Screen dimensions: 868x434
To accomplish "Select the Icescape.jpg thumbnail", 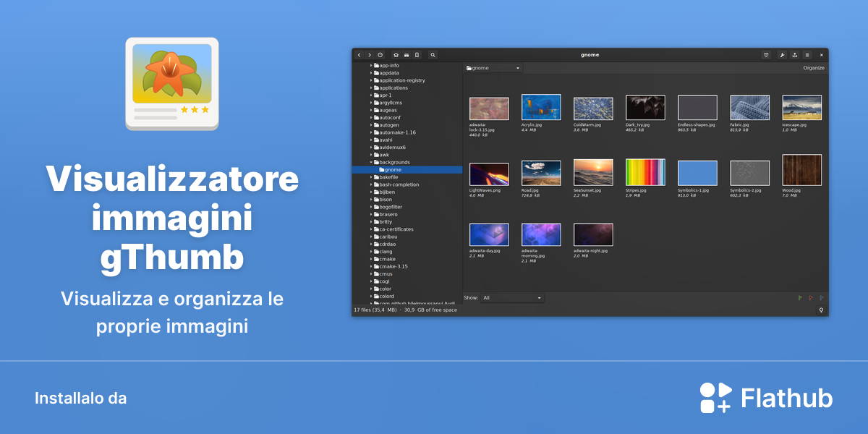I will click(801, 107).
